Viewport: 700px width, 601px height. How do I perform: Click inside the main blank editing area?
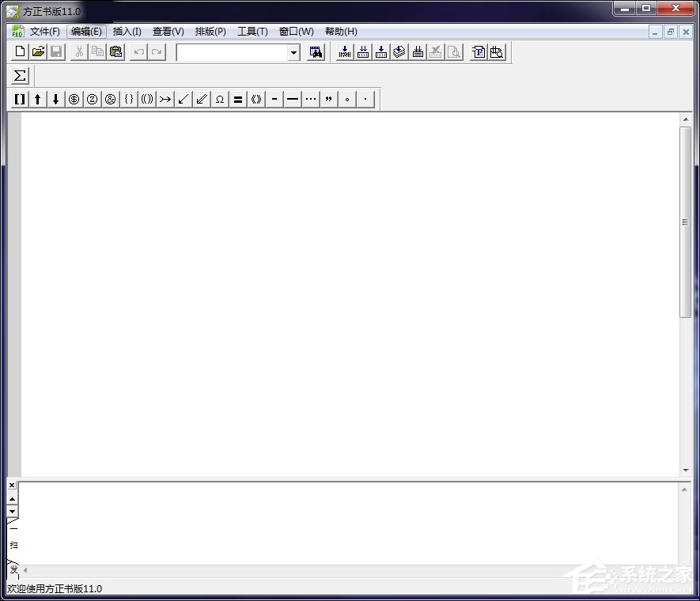coord(350,294)
